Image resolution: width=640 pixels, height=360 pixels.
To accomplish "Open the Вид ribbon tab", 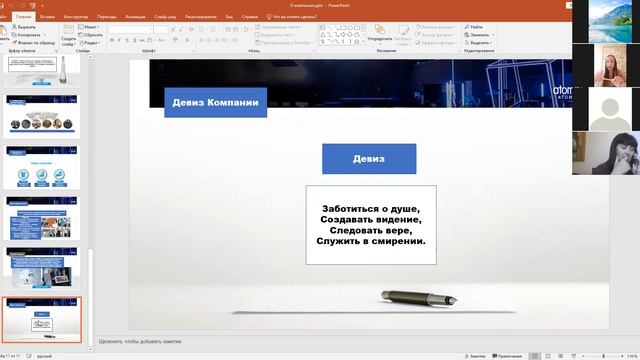I will tap(229, 17).
